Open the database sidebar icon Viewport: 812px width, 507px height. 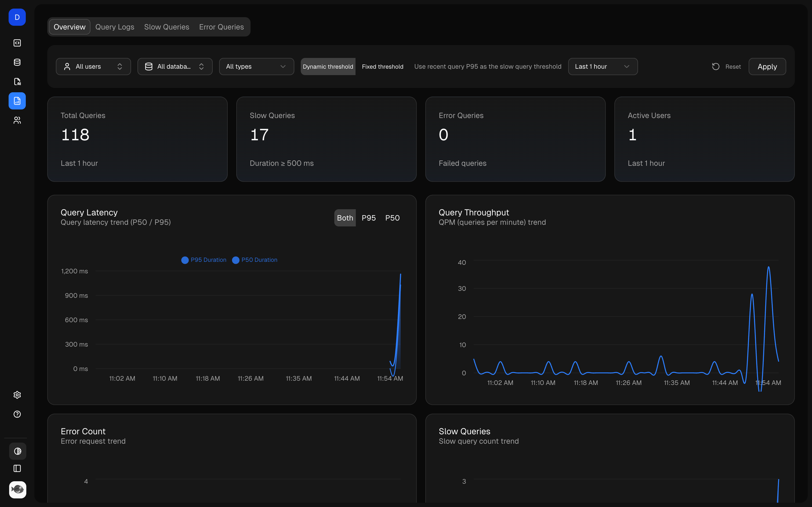coord(17,62)
